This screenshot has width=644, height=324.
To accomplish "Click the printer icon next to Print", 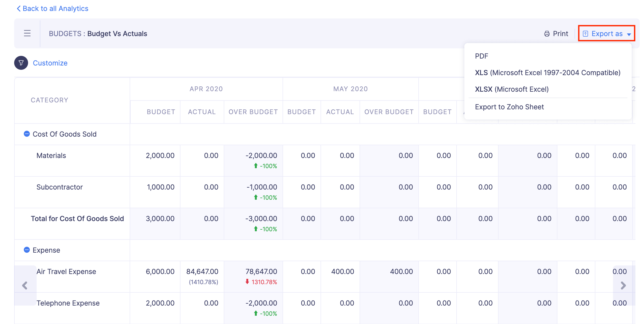I will (x=546, y=33).
